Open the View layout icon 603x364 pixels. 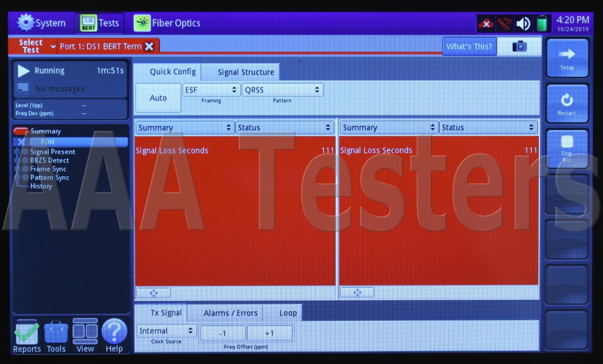(85, 332)
